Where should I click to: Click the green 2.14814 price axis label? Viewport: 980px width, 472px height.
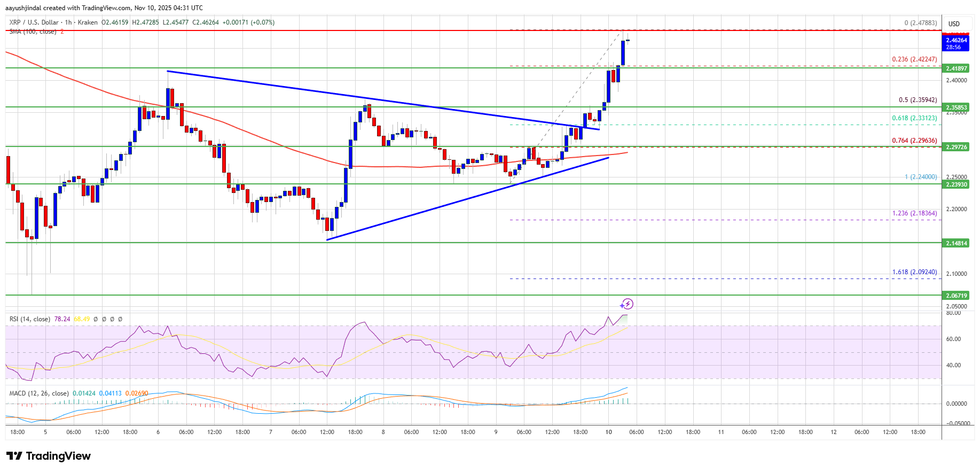(956, 243)
